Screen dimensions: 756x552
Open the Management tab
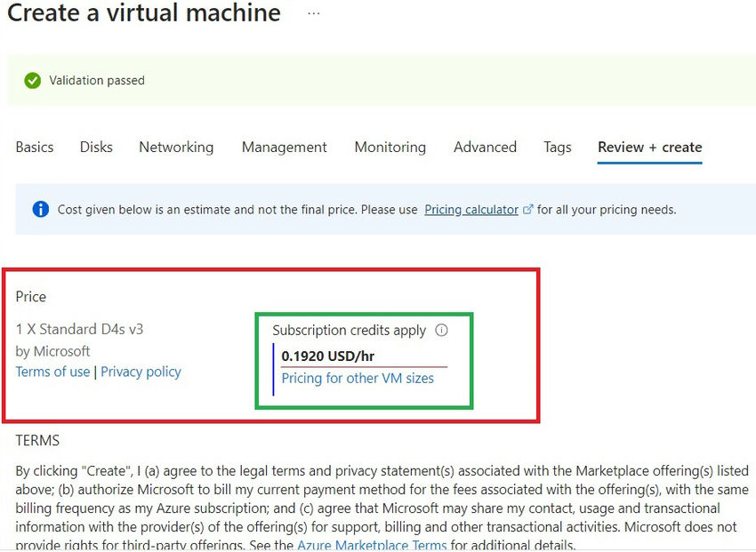[x=284, y=147]
